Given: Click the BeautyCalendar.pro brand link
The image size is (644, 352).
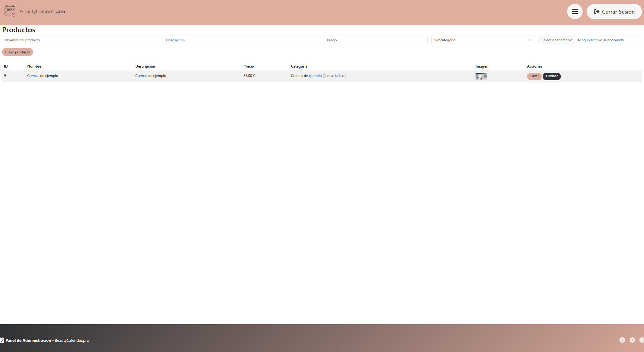Looking at the screenshot, I should (42, 11).
